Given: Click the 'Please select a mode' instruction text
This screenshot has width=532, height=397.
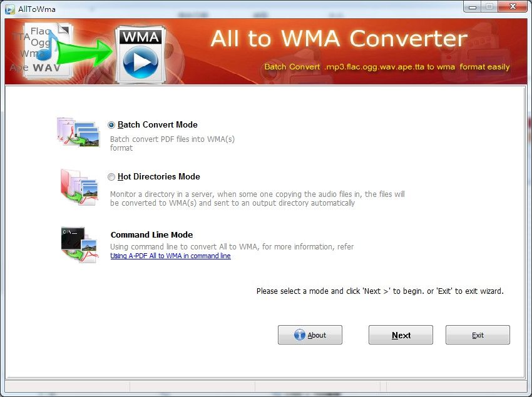Looking at the screenshot, I should 380,291.
